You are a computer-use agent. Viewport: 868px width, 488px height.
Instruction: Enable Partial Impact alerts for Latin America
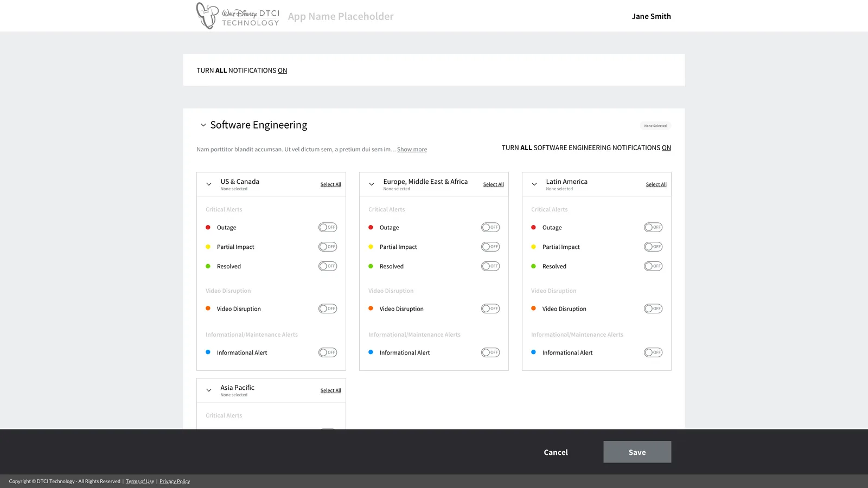[x=653, y=247]
